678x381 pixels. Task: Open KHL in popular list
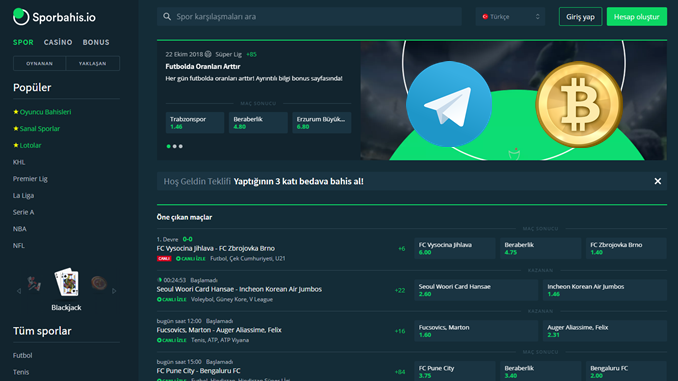19,162
